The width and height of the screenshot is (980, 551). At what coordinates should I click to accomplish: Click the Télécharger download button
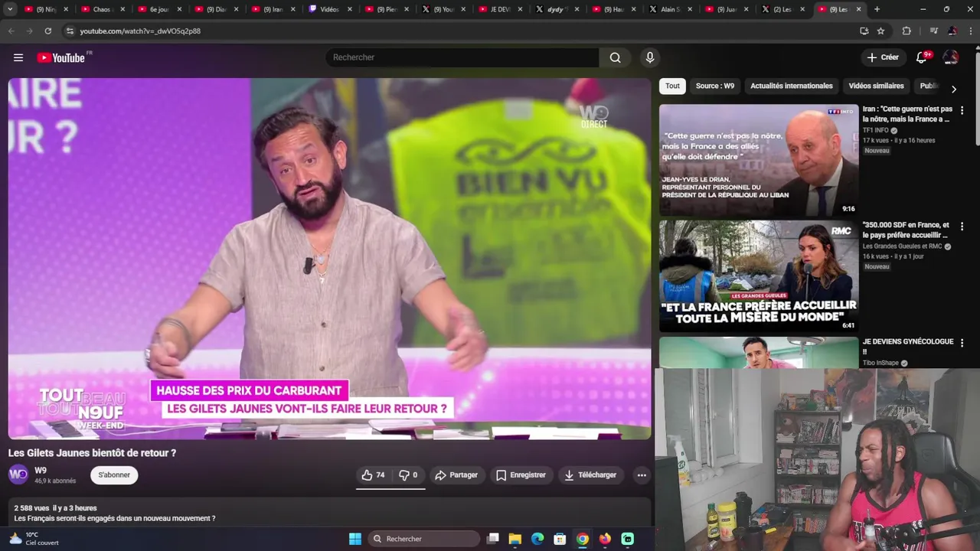(x=590, y=475)
